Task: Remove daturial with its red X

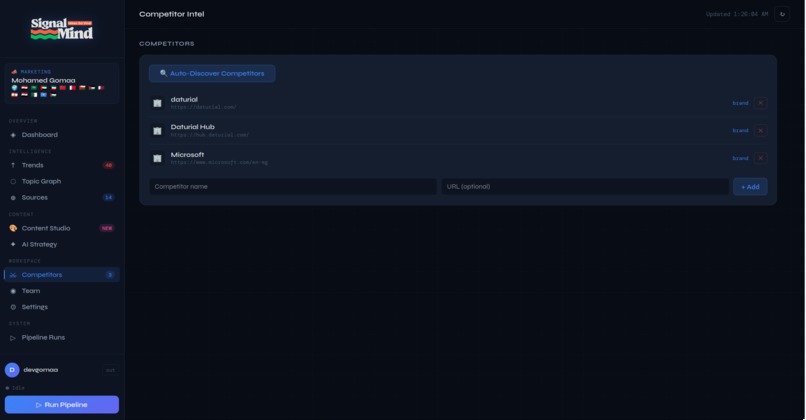Action: pos(760,103)
